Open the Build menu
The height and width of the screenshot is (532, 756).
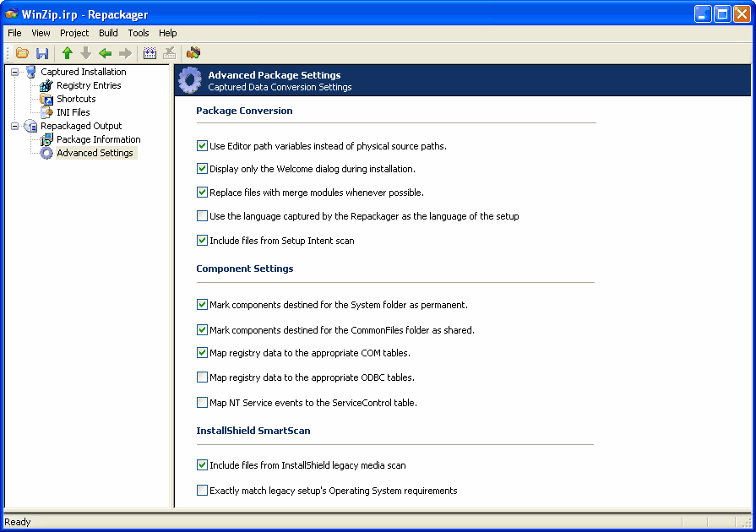(x=108, y=33)
